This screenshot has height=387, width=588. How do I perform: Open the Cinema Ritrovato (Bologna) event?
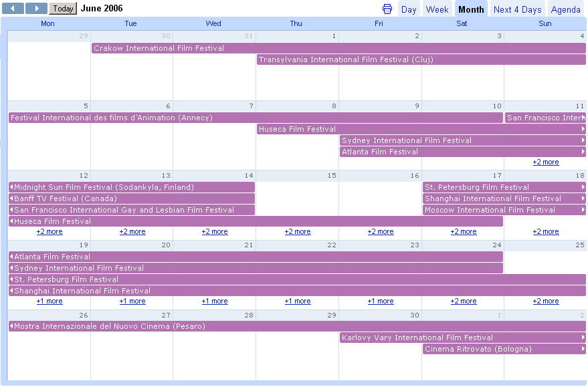504,349
